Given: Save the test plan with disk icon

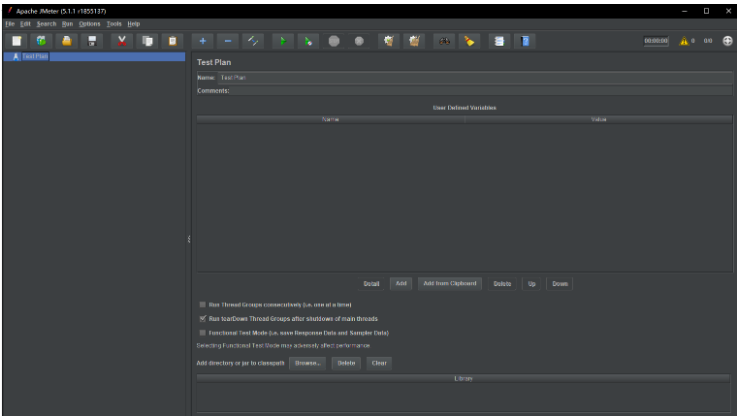Looking at the screenshot, I should tap(92, 41).
